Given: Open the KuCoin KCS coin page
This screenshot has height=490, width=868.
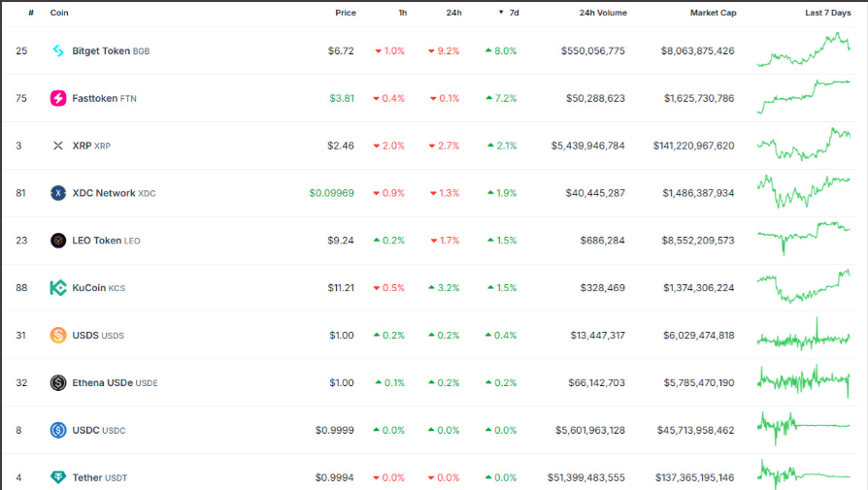Looking at the screenshot, I should pyautogui.click(x=98, y=288).
